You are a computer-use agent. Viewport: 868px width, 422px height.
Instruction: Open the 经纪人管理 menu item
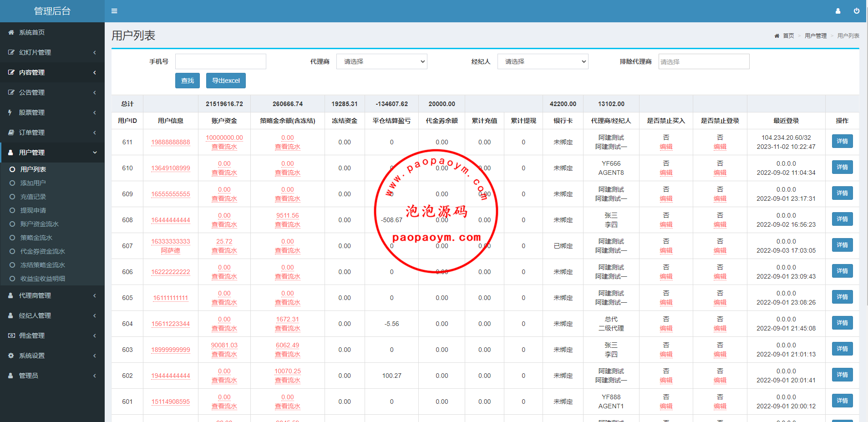point(52,315)
